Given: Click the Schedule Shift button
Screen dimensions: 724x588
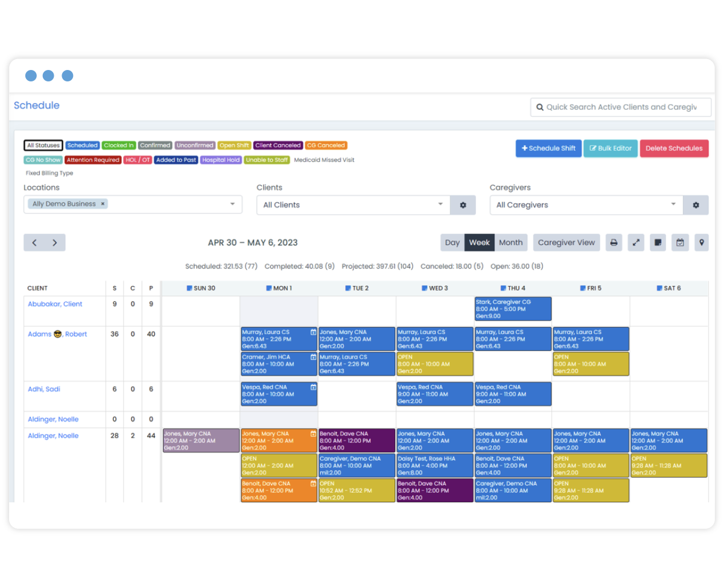Looking at the screenshot, I should coord(548,148).
